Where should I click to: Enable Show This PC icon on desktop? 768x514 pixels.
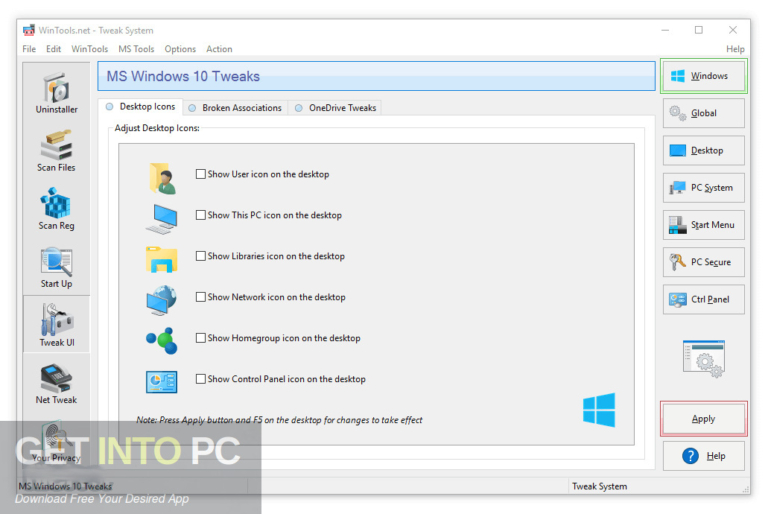[200, 215]
